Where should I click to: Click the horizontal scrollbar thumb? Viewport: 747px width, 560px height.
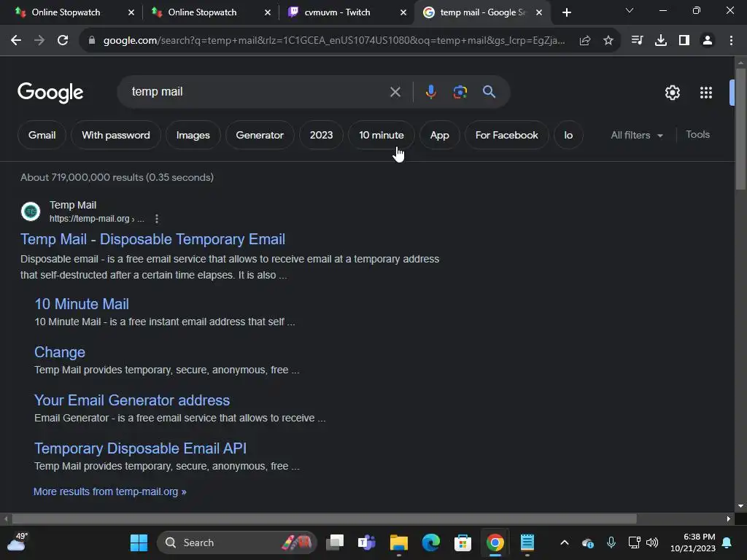(324, 518)
